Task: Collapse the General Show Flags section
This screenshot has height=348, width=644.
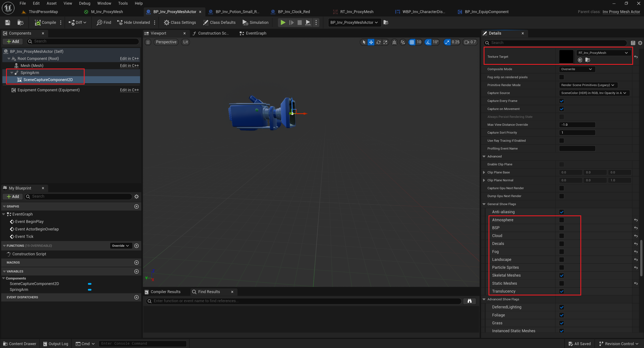Action: [484, 204]
